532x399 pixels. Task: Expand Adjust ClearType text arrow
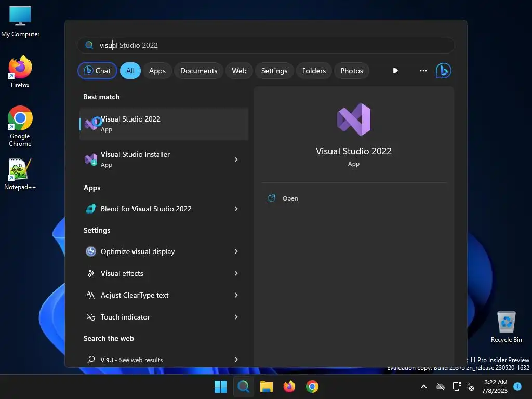coord(236,295)
